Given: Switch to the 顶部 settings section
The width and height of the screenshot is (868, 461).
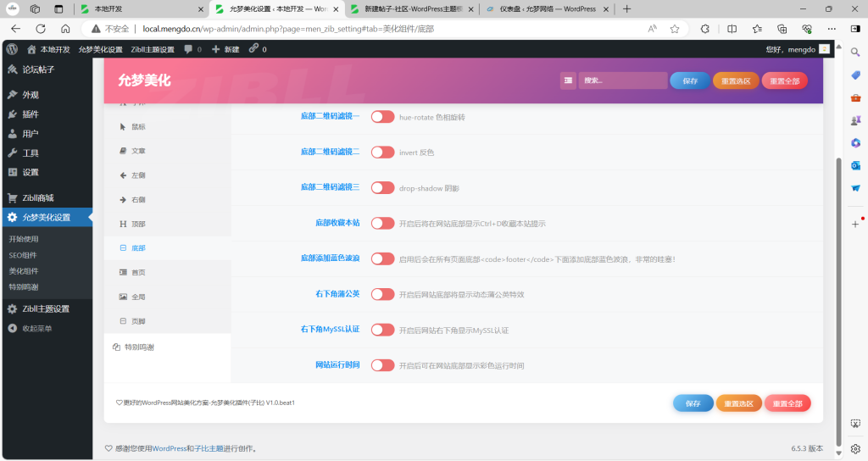Looking at the screenshot, I should coord(137,224).
